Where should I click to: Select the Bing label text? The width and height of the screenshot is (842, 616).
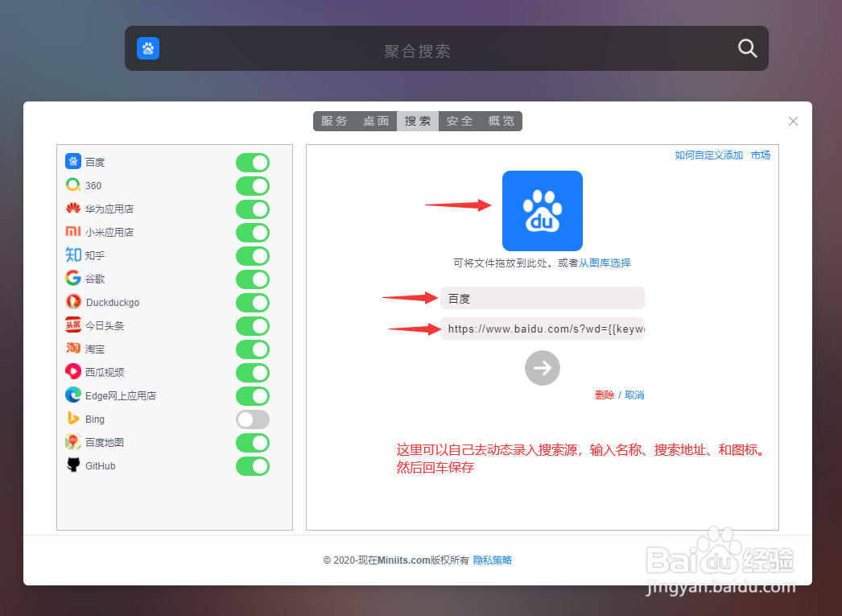pos(95,419)
